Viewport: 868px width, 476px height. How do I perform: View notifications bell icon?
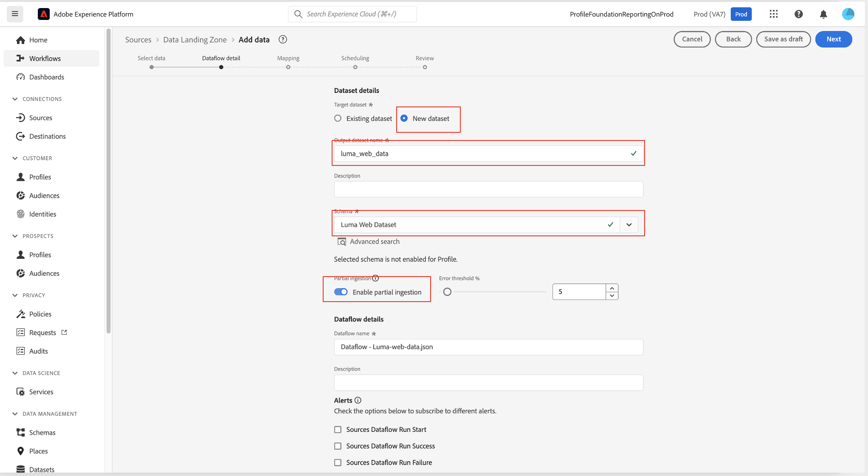pos(823,14)
